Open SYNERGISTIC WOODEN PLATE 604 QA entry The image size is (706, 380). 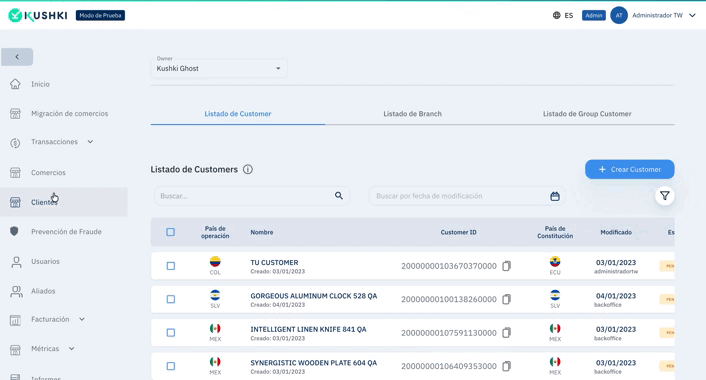[314, 362]
